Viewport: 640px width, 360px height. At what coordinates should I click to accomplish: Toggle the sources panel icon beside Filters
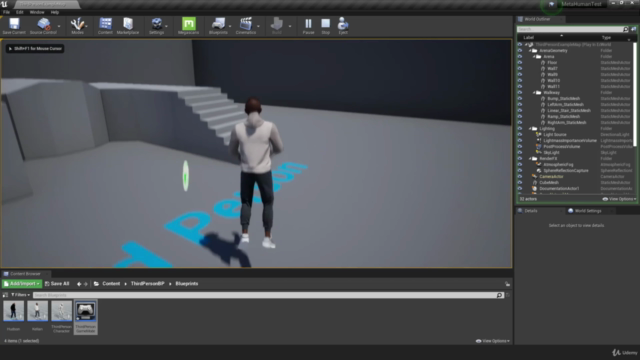[5, 295]
